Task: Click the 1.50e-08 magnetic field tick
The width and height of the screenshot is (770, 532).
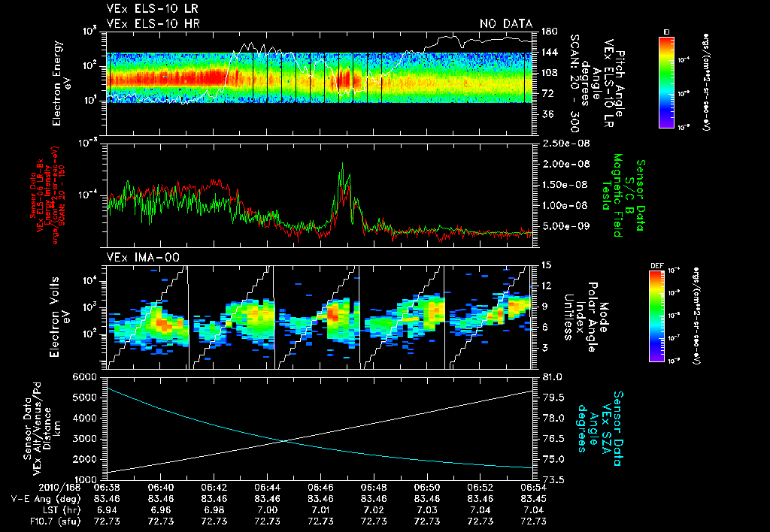Action: tap(565, 185)
